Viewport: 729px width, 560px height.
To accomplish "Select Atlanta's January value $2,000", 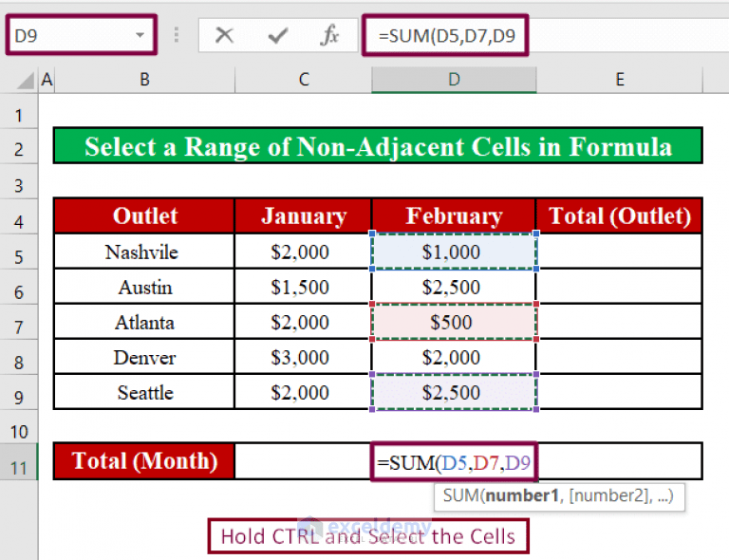I will (304, 322).
